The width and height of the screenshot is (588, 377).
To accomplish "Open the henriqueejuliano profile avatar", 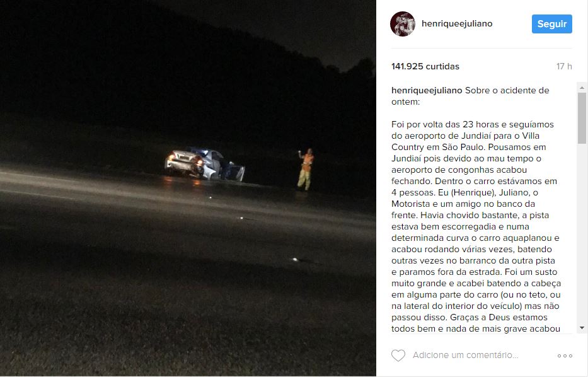I will 403,23.
